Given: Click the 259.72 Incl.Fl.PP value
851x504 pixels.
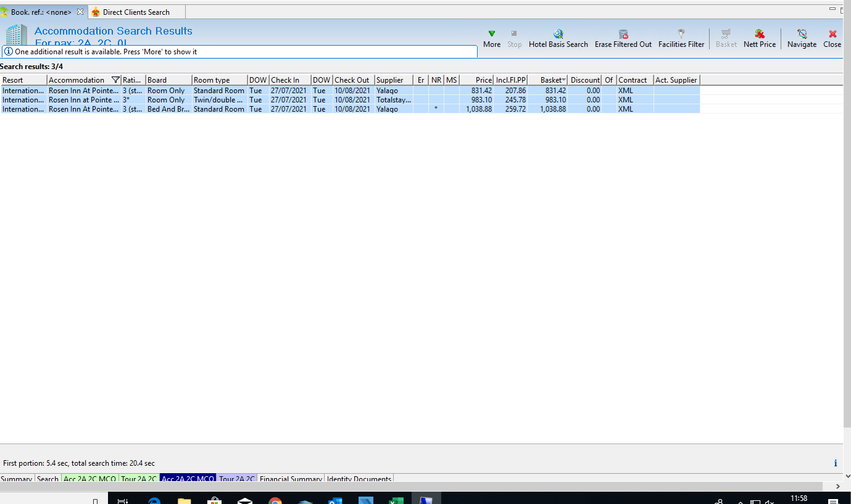Looking at the screenshot, I should click(511, 109).
